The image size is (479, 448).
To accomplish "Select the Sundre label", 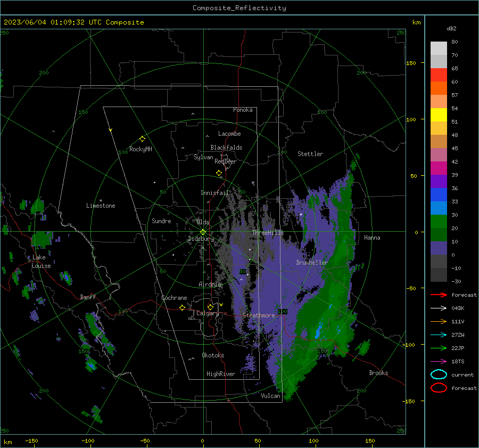I will click(x=161, y=221).
